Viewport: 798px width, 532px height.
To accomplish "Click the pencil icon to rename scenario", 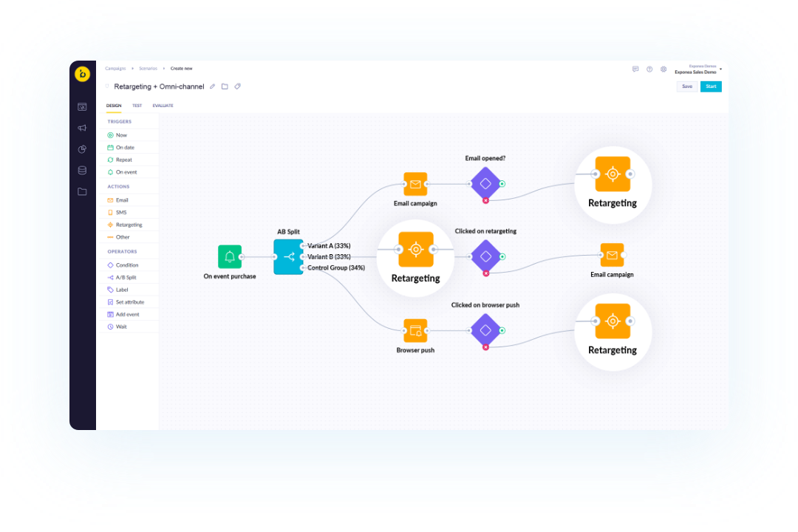I will (212, 86).
